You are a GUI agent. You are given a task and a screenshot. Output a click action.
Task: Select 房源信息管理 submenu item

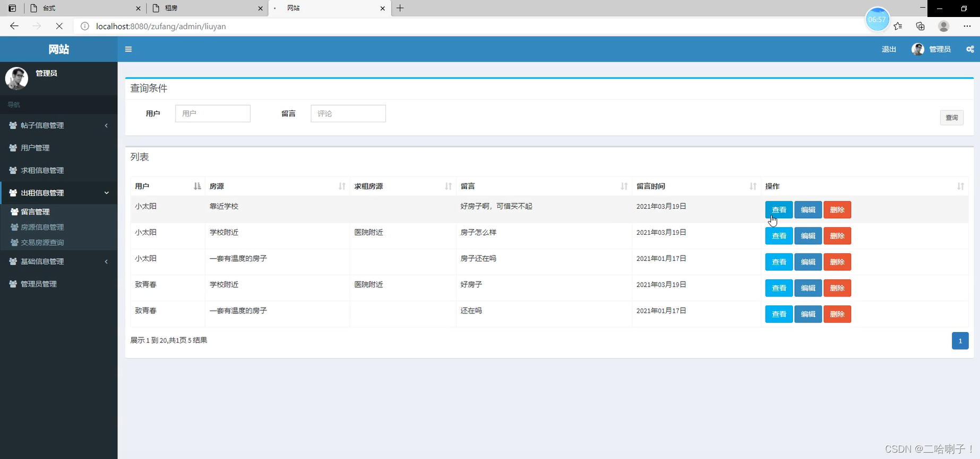point(58,227)
